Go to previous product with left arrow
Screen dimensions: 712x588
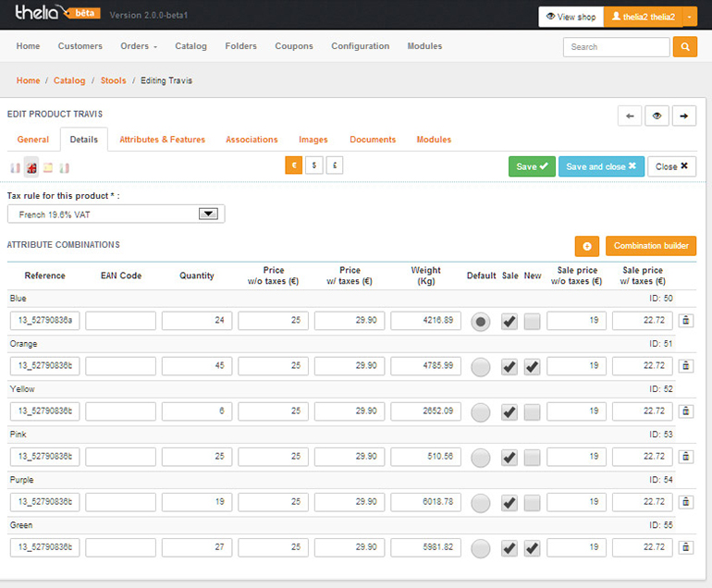click(630, 116)
